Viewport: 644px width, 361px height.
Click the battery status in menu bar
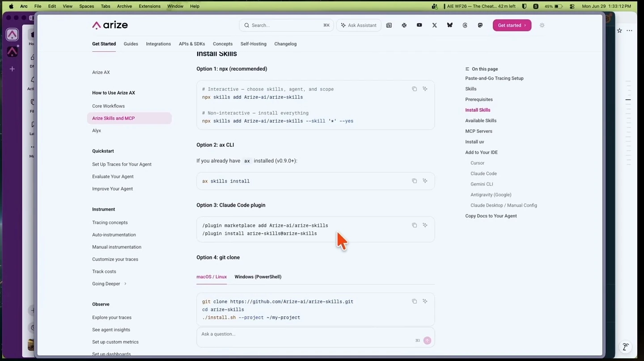(554, 6)
